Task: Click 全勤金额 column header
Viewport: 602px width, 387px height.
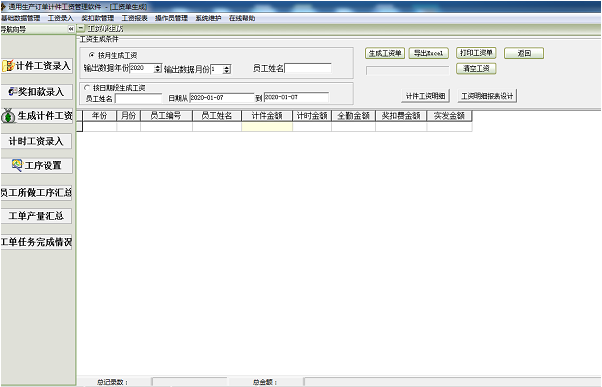Action: 354,116
